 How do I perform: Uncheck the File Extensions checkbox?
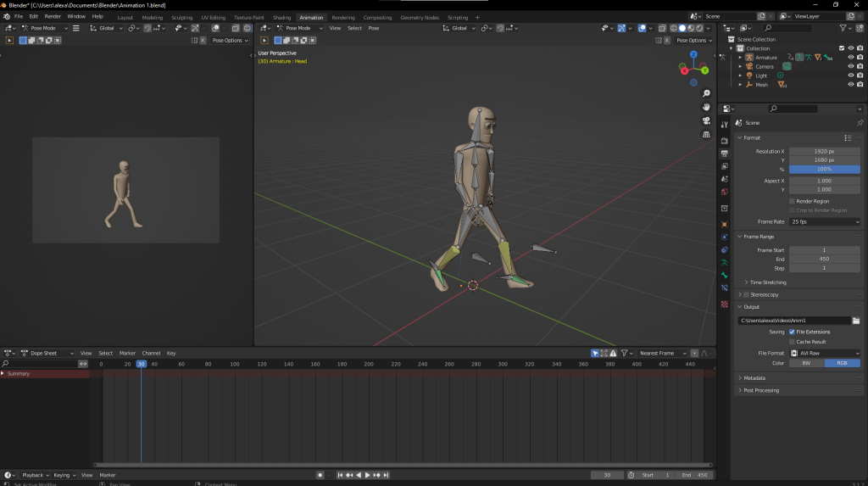(x=792, y=332)
